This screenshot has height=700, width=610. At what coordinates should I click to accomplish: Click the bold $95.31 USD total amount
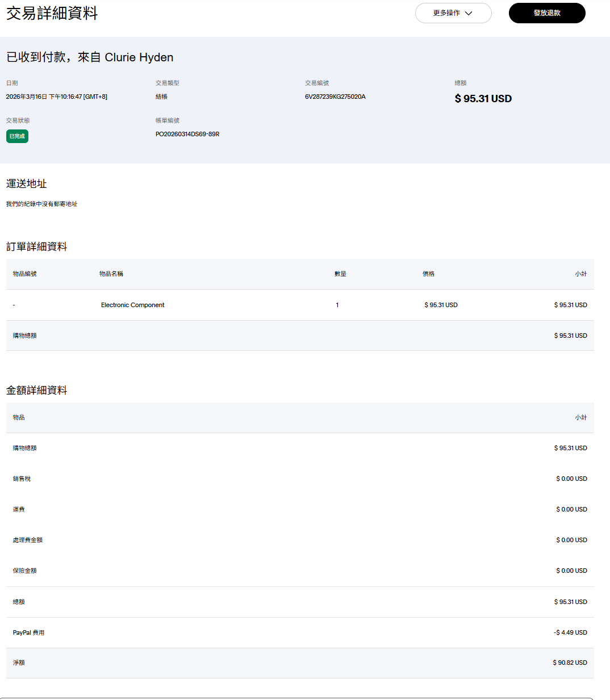coord(483,99)
